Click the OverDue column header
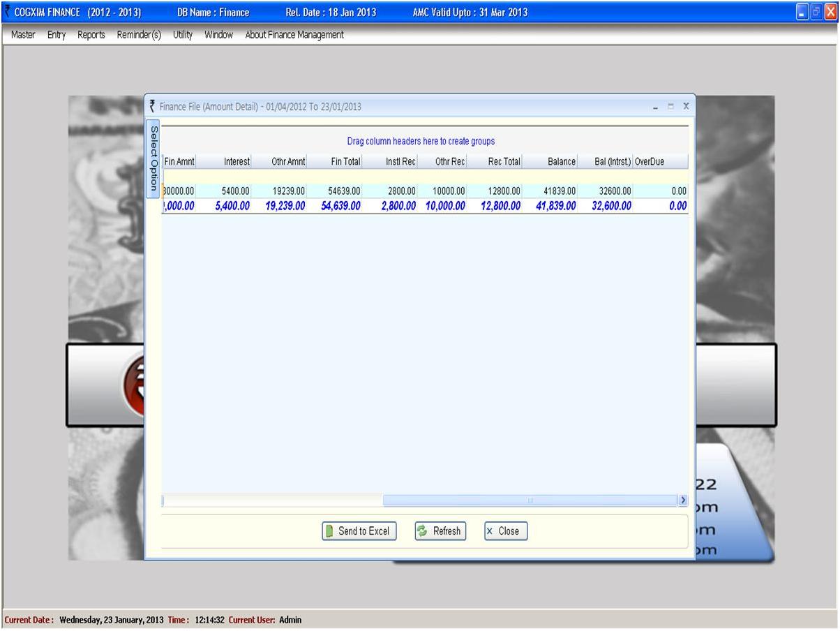 tap(660, 162)
